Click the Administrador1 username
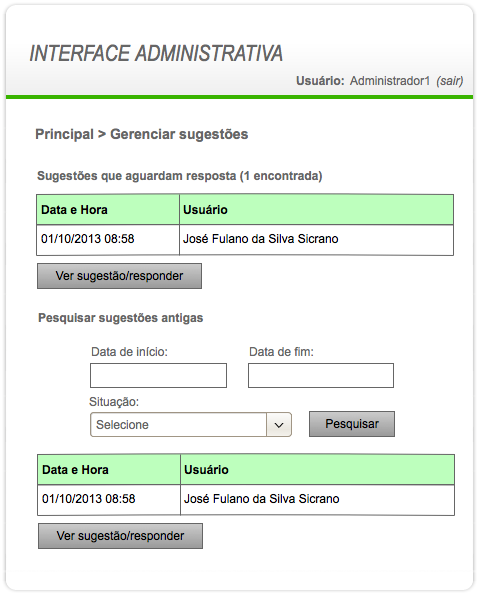 pos(390,81)
